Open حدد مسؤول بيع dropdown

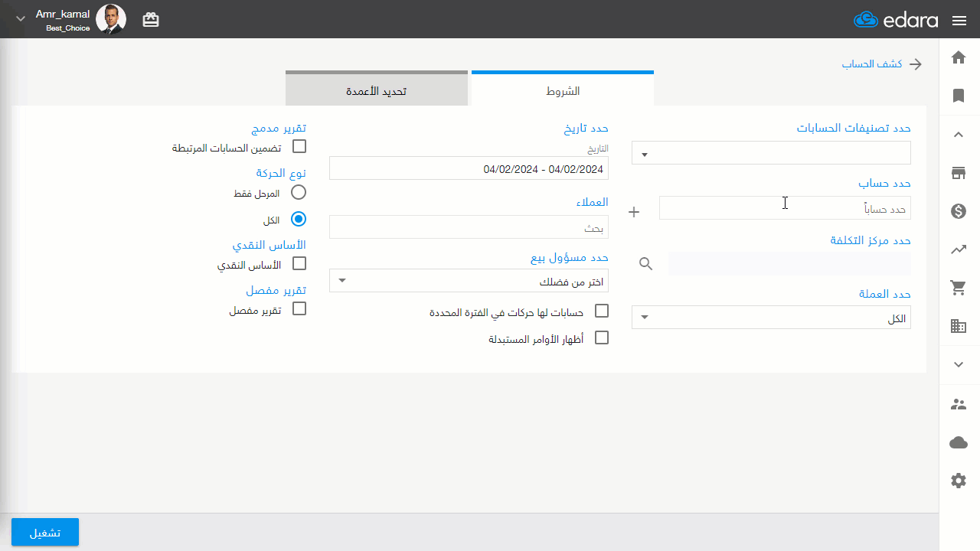tap(469, 281)
